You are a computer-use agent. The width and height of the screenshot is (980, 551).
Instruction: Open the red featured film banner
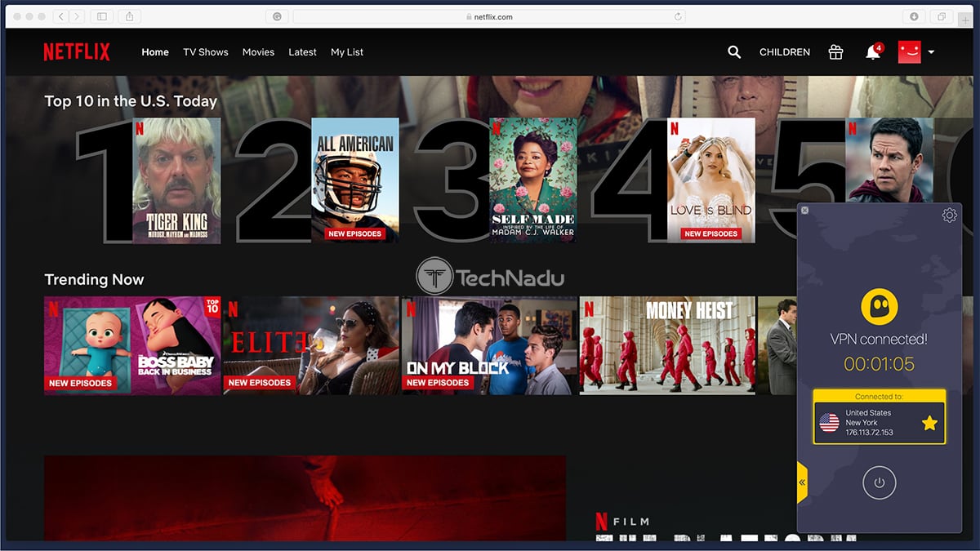[305, 498]
